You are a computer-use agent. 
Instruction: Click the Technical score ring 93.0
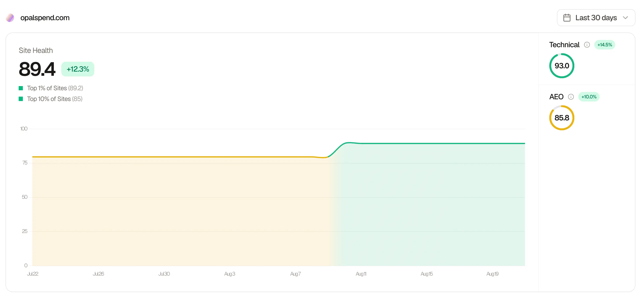pos(562,66)
